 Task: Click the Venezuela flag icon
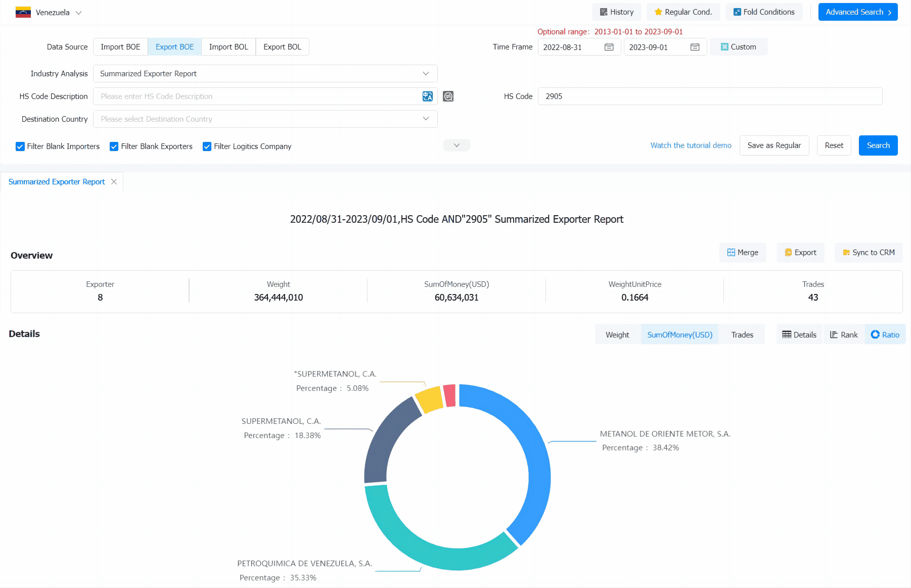point(23,12)
